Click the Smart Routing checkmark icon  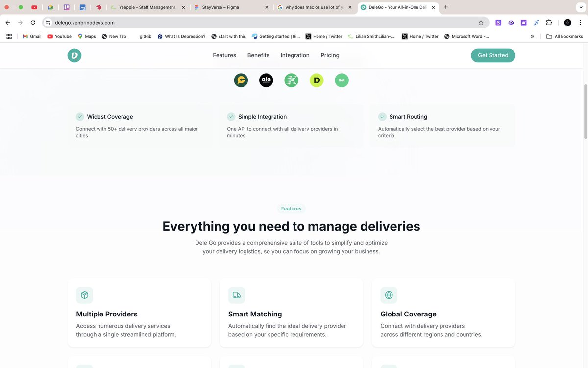coord(382,117)
